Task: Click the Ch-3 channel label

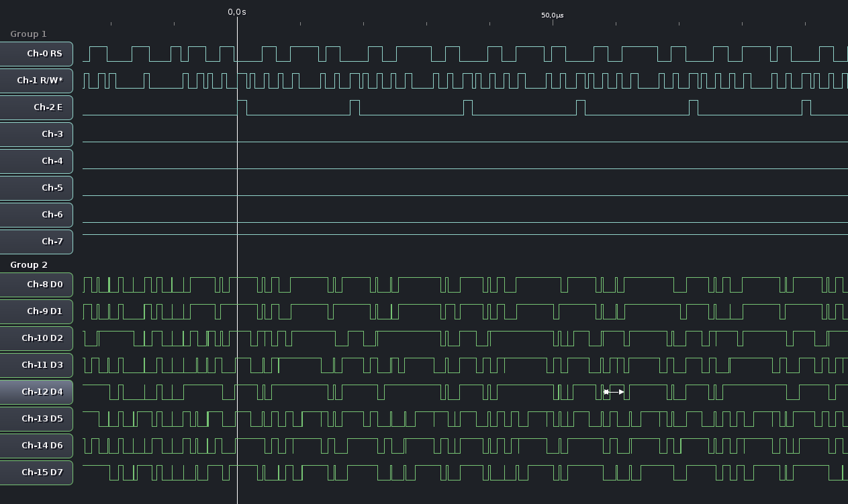Action: pos(37,134)
